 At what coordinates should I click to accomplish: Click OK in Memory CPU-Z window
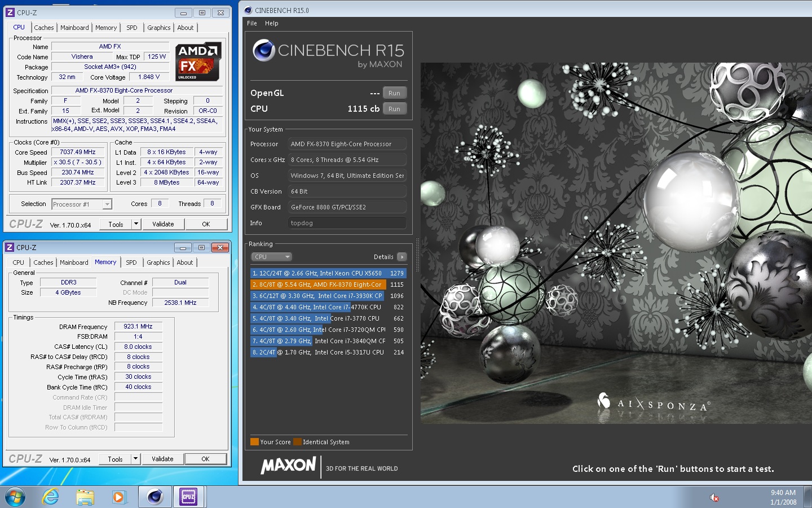pyautogui.click(x=205, y=459)
